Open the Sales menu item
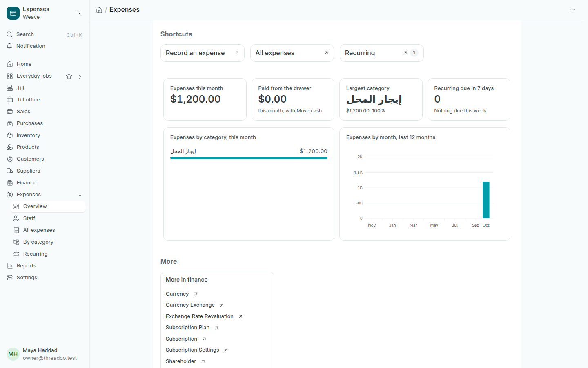The image size is (588, 368). tap(45, 112)
